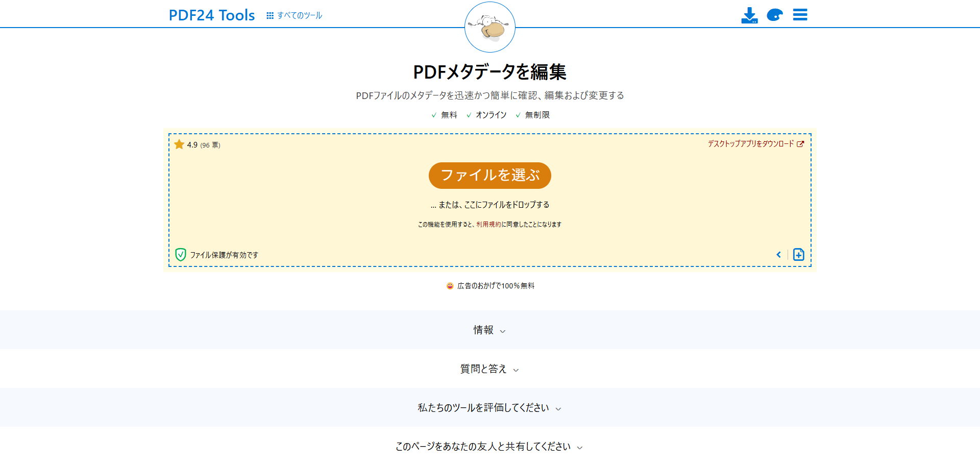Click the desktop download icon in header
The height and width of the screenshot is (465, 980).
point(749,15)
